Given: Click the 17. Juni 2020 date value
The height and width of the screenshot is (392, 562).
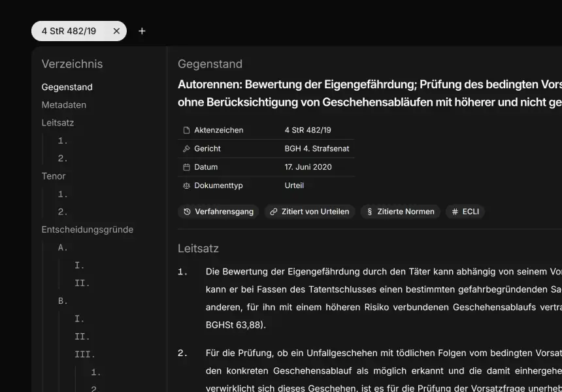Looking at the screenshot, I should coord(308,167).
